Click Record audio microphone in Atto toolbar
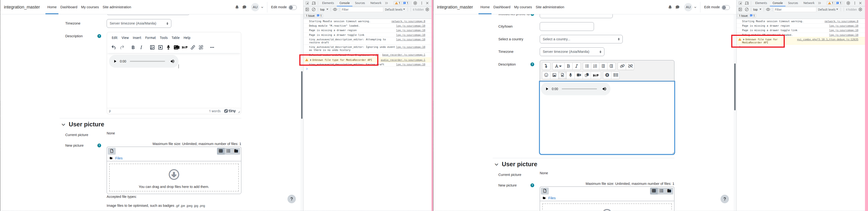This screenshot has height=211, width=868. pos(571,75)
